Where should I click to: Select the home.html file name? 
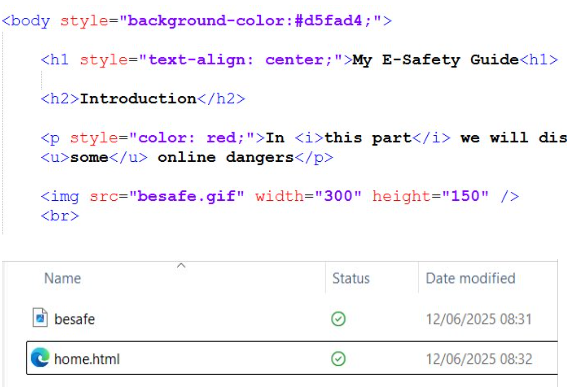click(x=87, y=359)
